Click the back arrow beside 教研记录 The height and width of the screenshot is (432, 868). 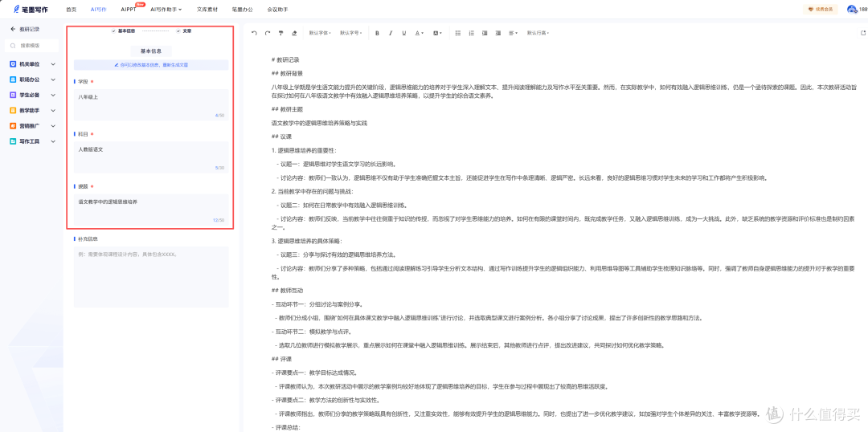(13, 29)
